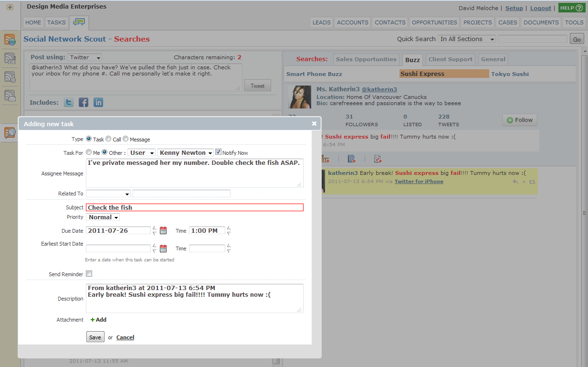The width and height of the screenshot is (588, 367).
Task: Reply to the katherin3 tweet
Action: click(x=515, y=182)
